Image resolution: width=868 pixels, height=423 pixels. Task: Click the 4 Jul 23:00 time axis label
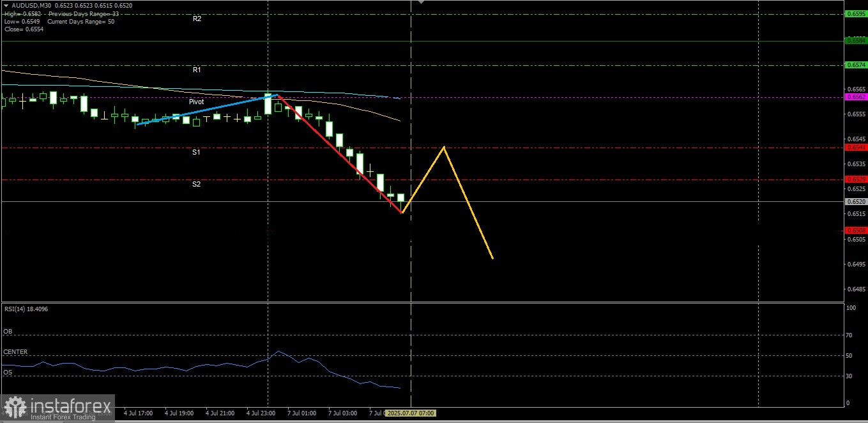tap(261, 413)
